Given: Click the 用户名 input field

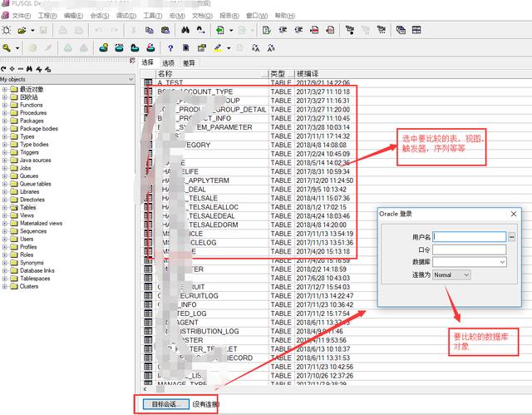Looking at the screenshot, I should 470,237.
